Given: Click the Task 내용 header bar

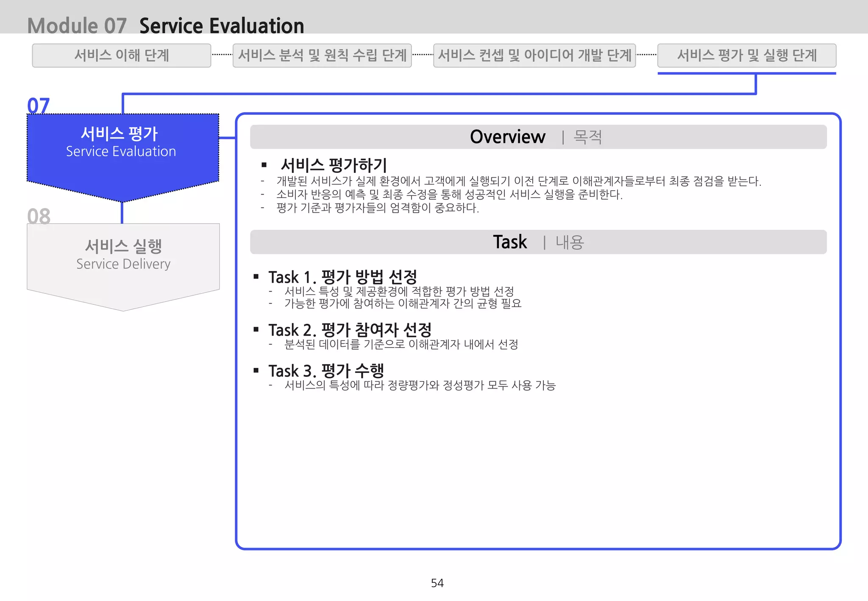Looking at the screenshot, I should click(x=538, y=242).
